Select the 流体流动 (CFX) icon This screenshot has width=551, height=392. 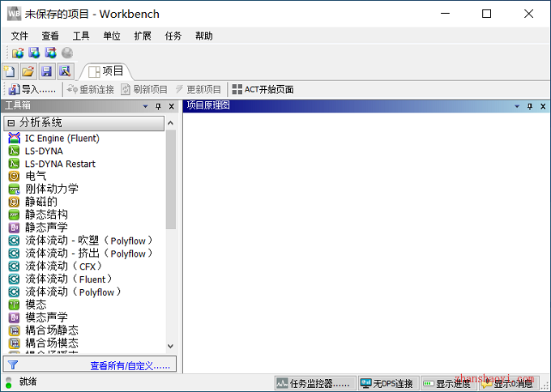coord(14,266)
